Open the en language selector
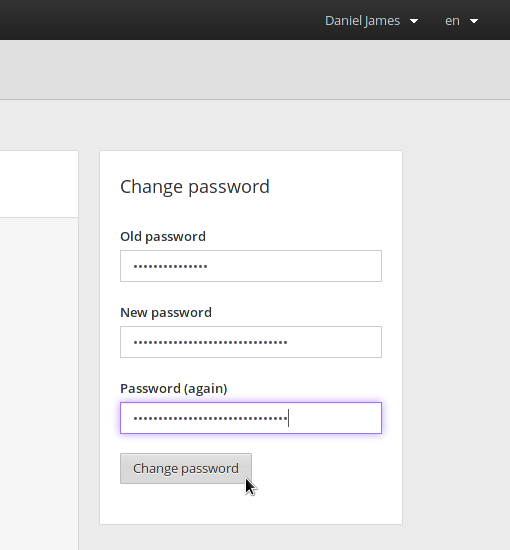Image resolution: width=510 pixels, height=550 pixels. (461, 21)
